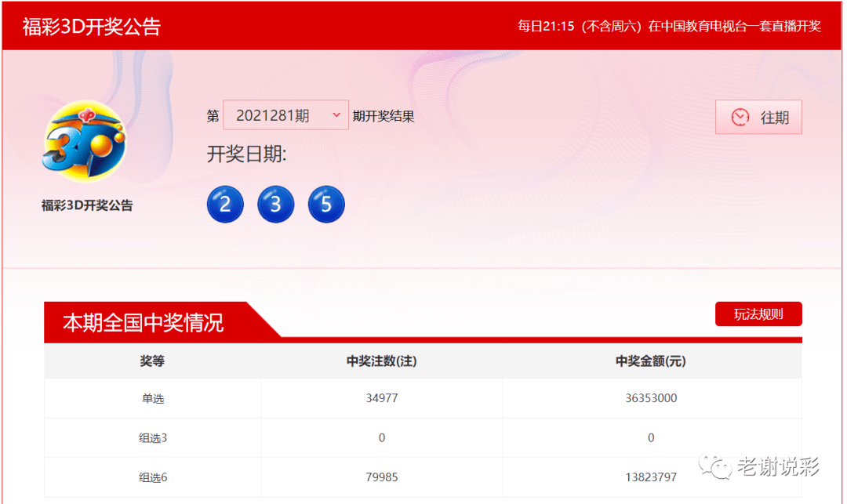Screen dimensions: 847x504
Task: Click the 组选3 row label
Action: tap(153, 438)
